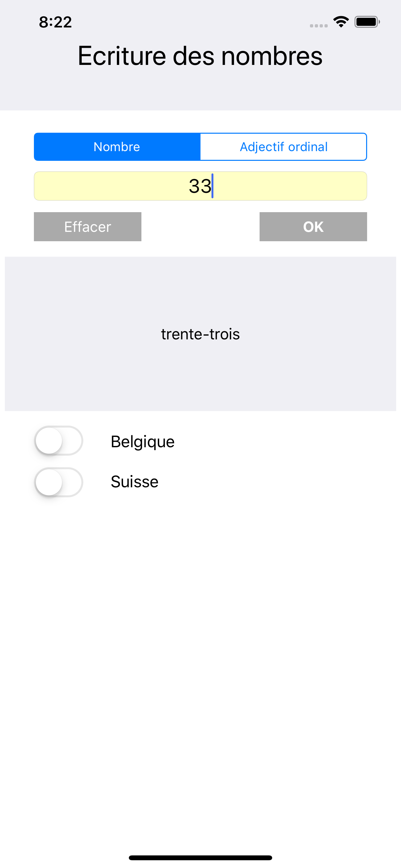Switch to the Adjectif ordinal segment
This screenshot has height=868, width=401.
283,147
